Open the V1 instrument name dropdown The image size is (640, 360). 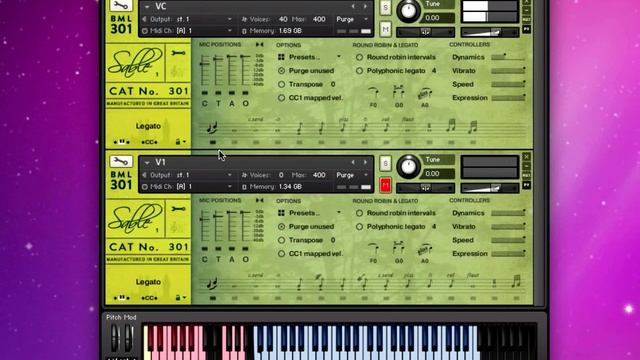pos(147,162)
